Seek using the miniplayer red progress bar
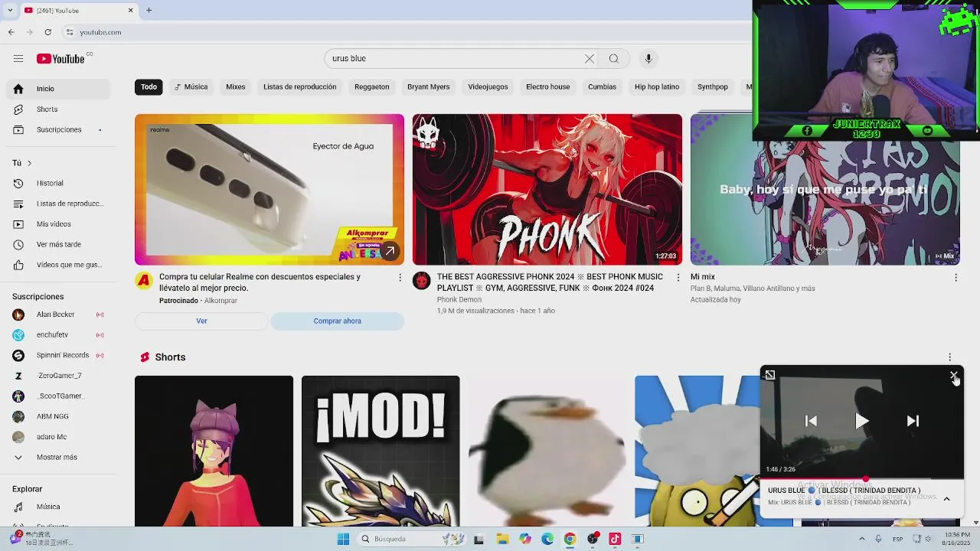 [862, 478]
